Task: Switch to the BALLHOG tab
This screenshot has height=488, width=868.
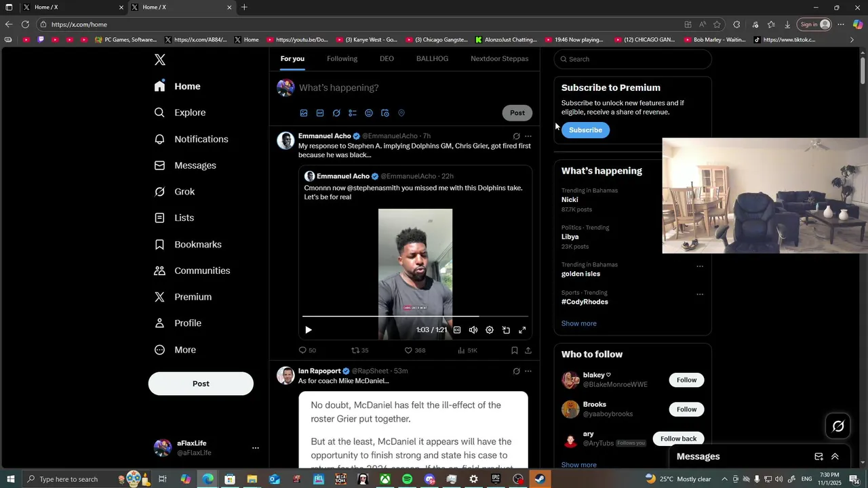Action: click(x=432, y=59)
